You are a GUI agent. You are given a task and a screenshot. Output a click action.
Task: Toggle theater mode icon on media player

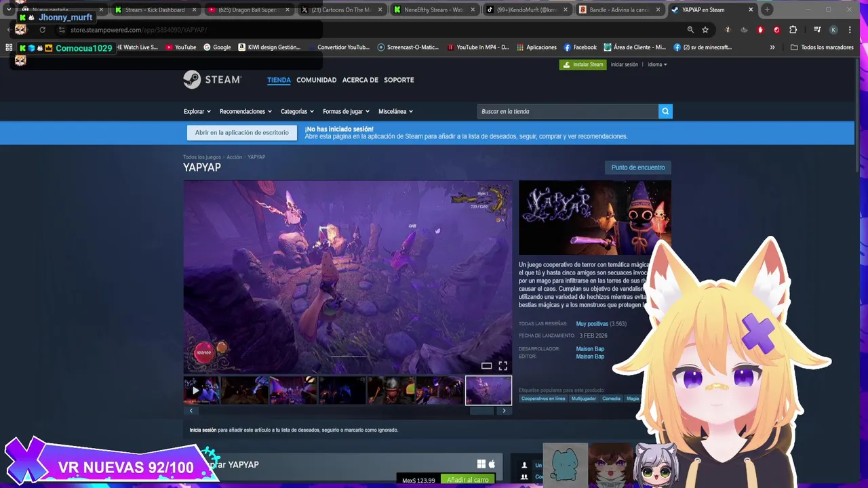486,366
